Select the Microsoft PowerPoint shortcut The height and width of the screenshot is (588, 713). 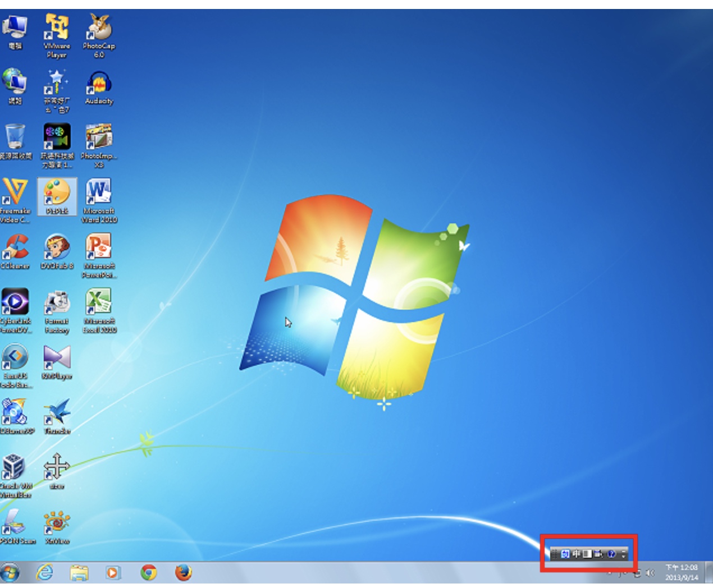pos(99,256)
